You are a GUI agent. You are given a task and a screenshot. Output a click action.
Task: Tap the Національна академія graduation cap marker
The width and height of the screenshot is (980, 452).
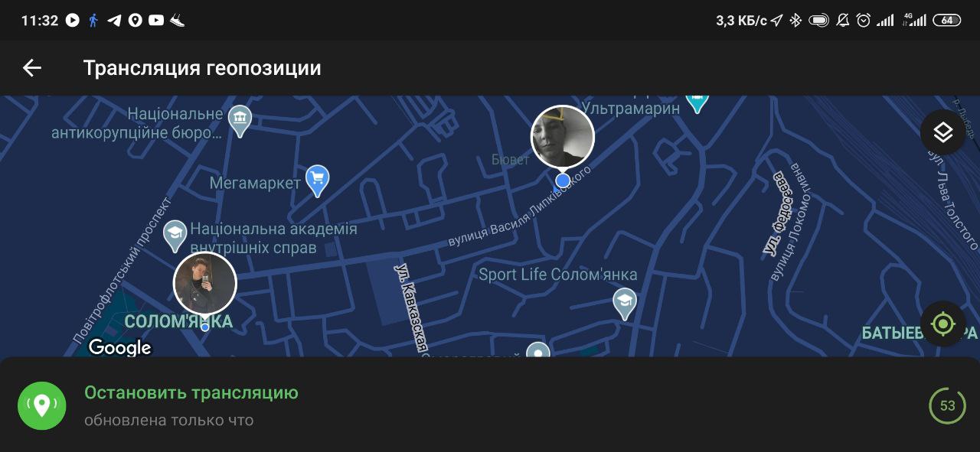tap(175, 236)
